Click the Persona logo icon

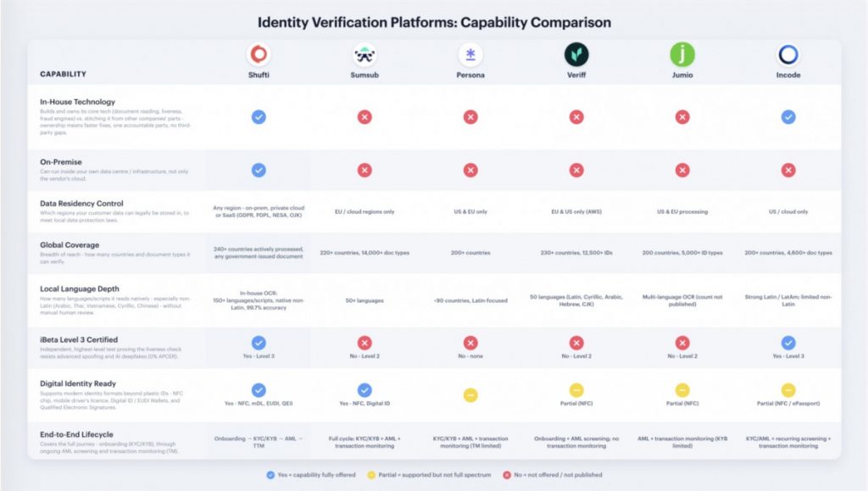(470, 54)
